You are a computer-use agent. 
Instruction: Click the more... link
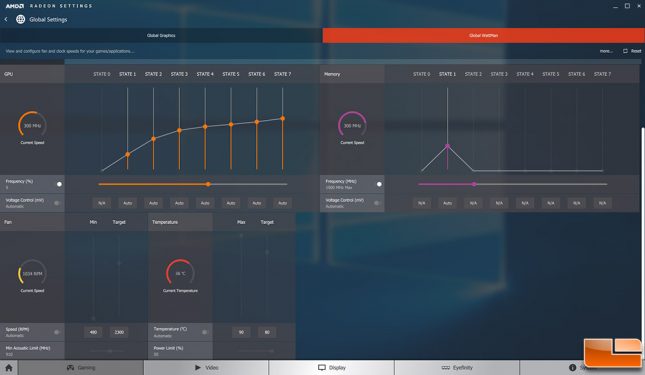coord(606,51)
